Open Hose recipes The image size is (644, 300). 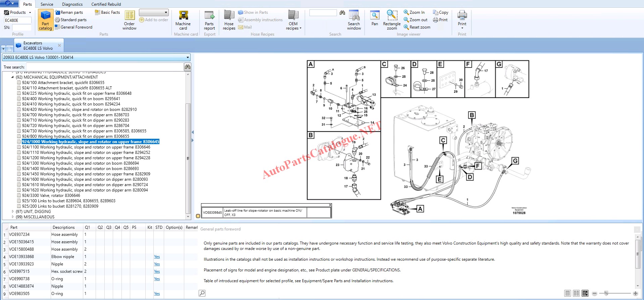(x=229, y=20)
